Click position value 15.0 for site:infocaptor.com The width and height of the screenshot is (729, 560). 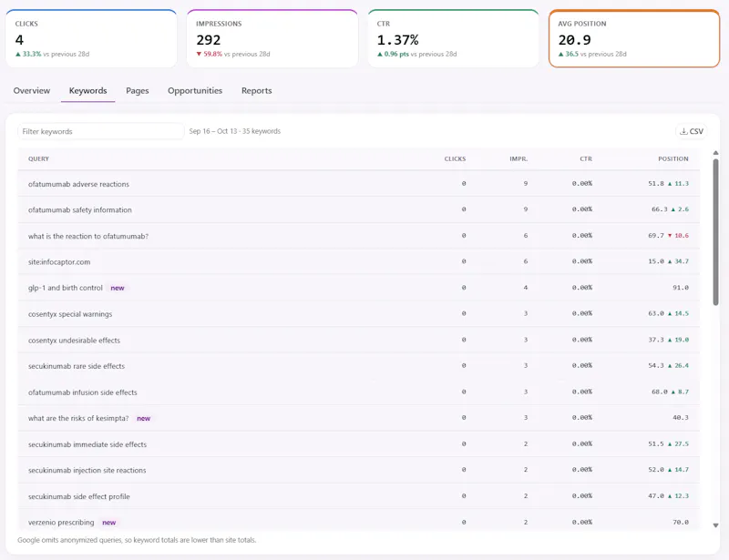click(x=656, y=261)
